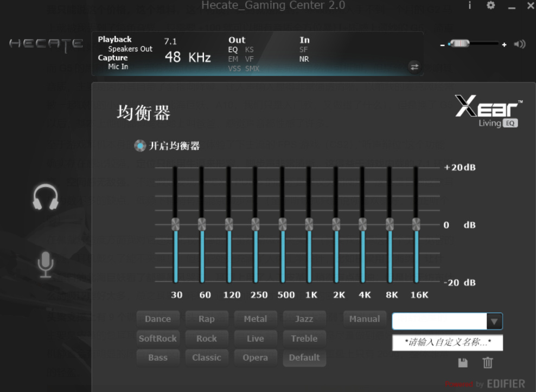Toggle the NR input effect indicator
The height and width of the screenshot is (392, 536).
[x=304, y=59]
